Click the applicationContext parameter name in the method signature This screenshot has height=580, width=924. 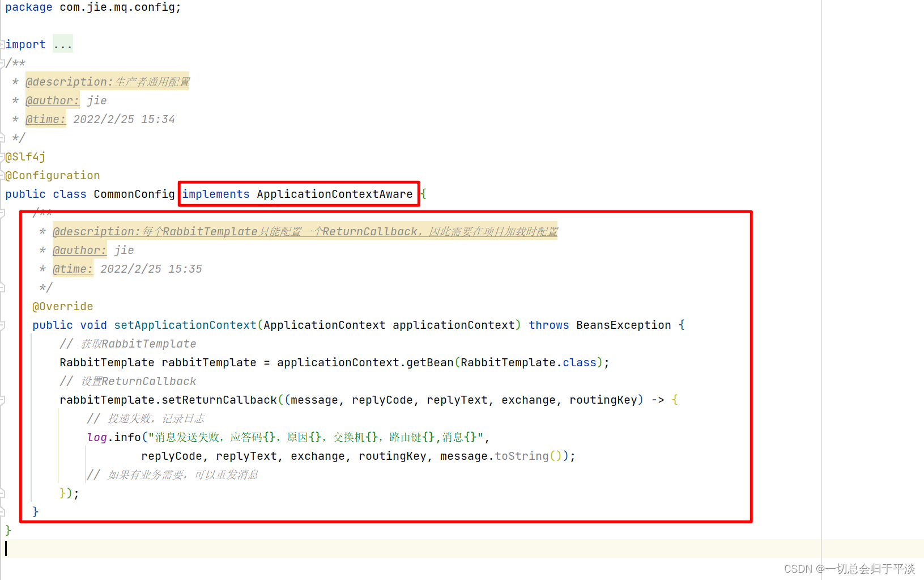tap(454, 325)
